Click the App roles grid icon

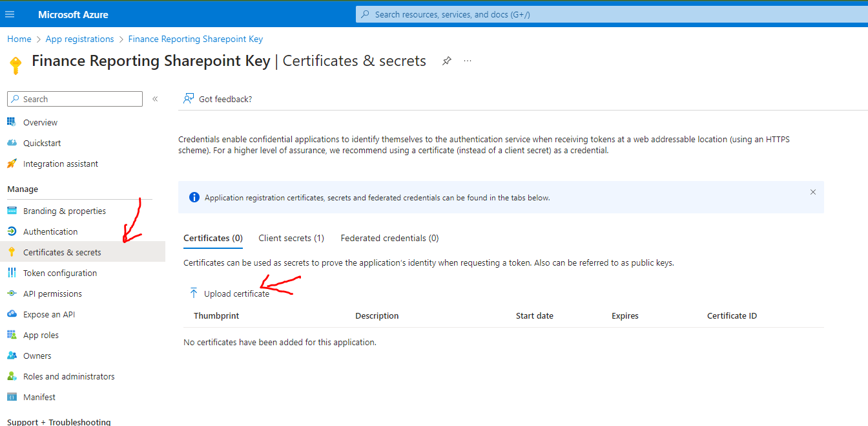pyautogui.click(x=12, y=335)
